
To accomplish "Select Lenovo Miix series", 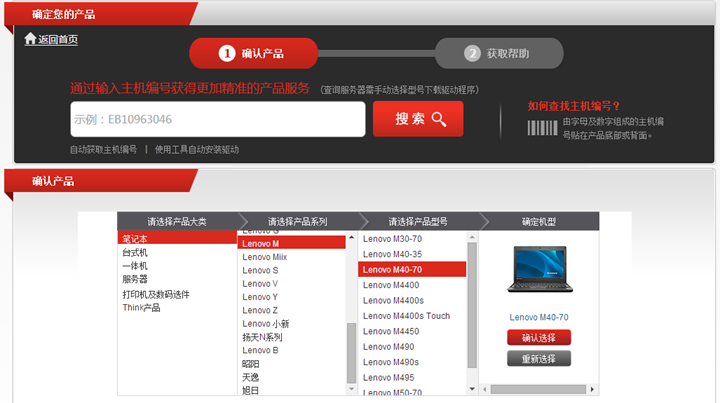I will (x=264, y=257).
